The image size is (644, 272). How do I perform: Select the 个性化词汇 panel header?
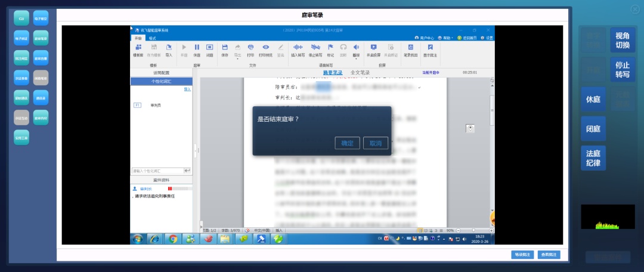click(161, 81)
